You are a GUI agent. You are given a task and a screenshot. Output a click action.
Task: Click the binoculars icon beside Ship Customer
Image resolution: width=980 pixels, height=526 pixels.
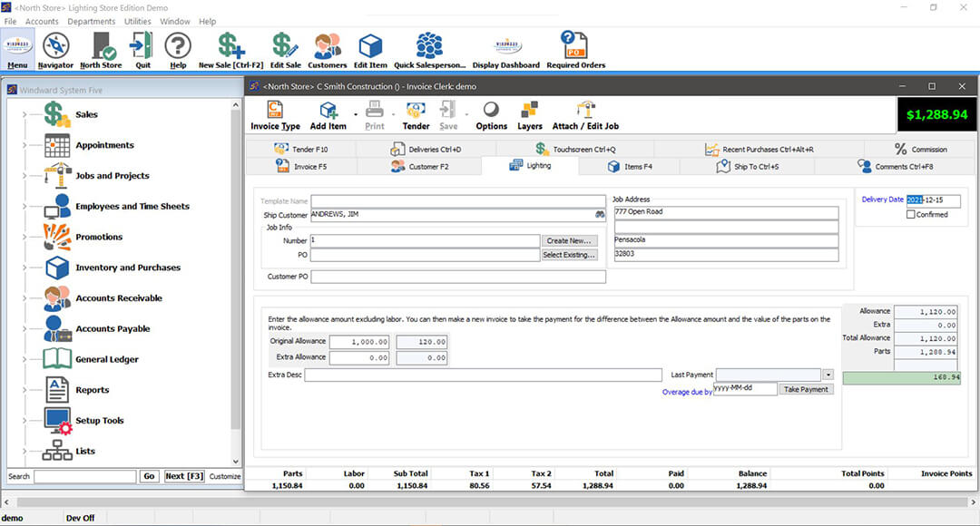coord(600,214)
